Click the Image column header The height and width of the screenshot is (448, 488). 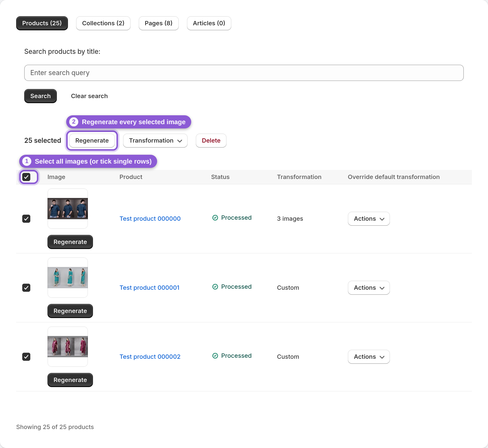tap(56, 177)
